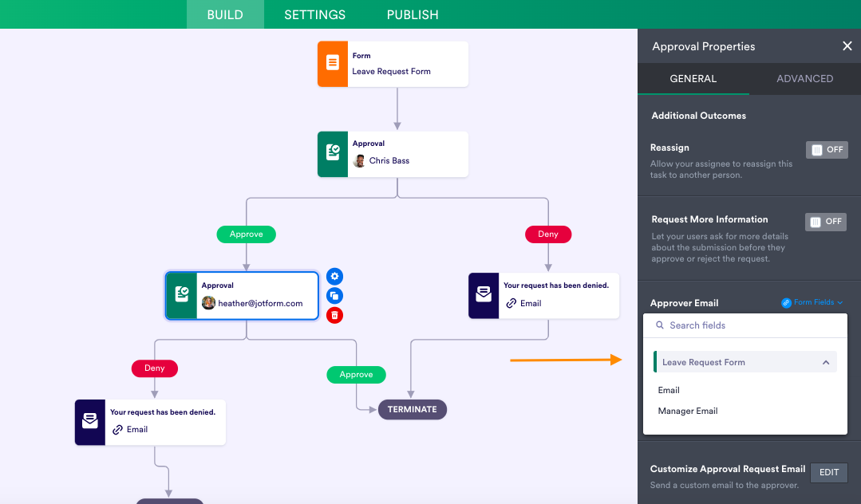Click EDIT for Customize Approval Request Email

click(829, 472)
